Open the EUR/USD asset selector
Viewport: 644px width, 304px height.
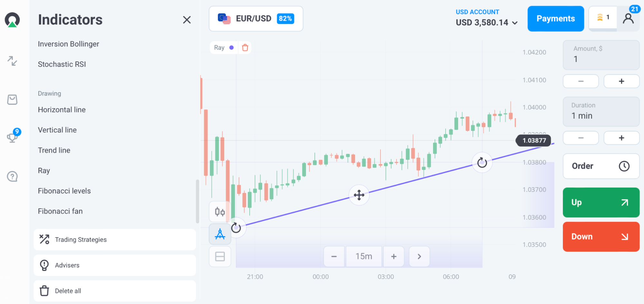click(x=256, y=19)
